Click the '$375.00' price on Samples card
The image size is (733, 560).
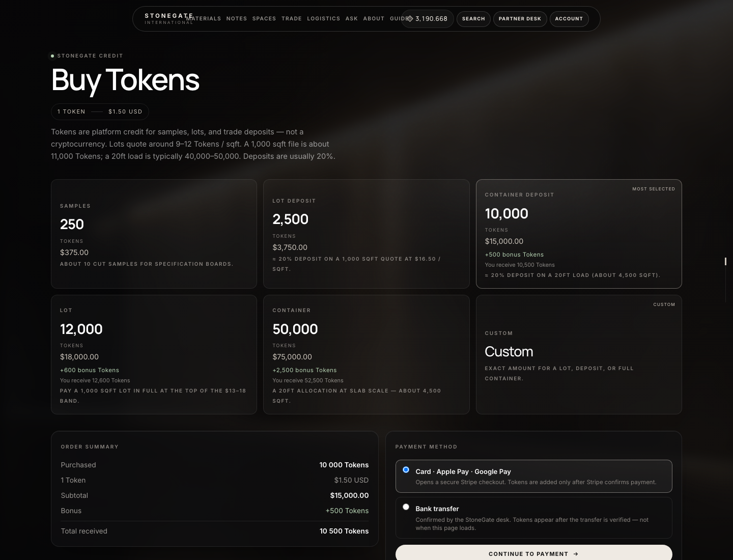click(x=74, y=253)
